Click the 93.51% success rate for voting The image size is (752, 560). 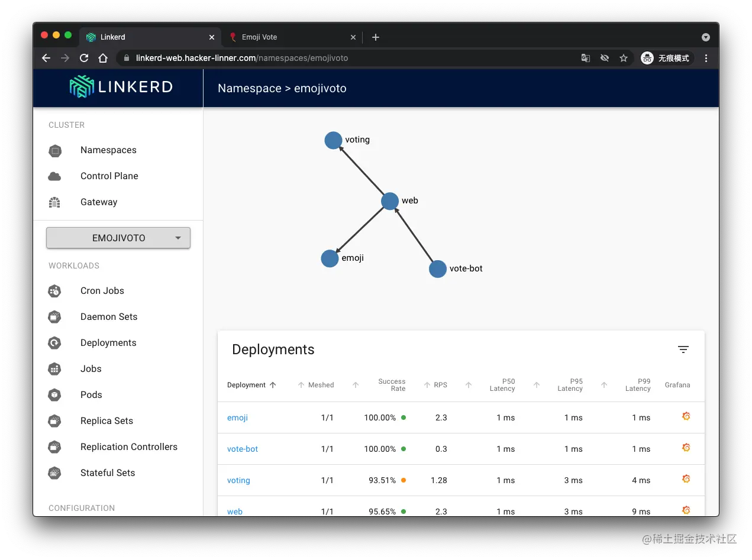[x=382, y=480]
